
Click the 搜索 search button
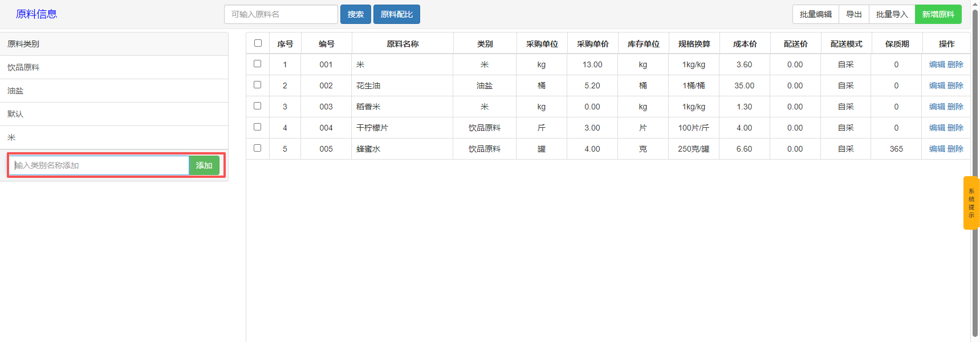pyautogui.click(x=355, y=14)
